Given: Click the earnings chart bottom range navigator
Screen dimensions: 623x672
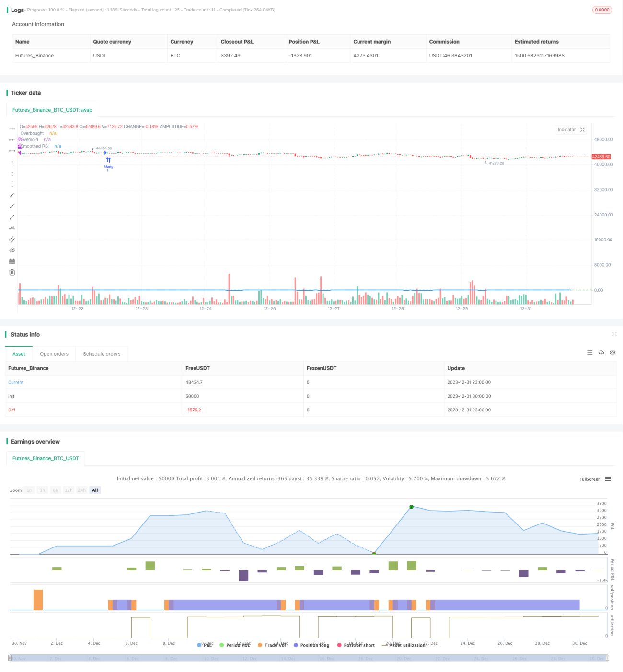Looking at the screenshot, I should [309, 659].
